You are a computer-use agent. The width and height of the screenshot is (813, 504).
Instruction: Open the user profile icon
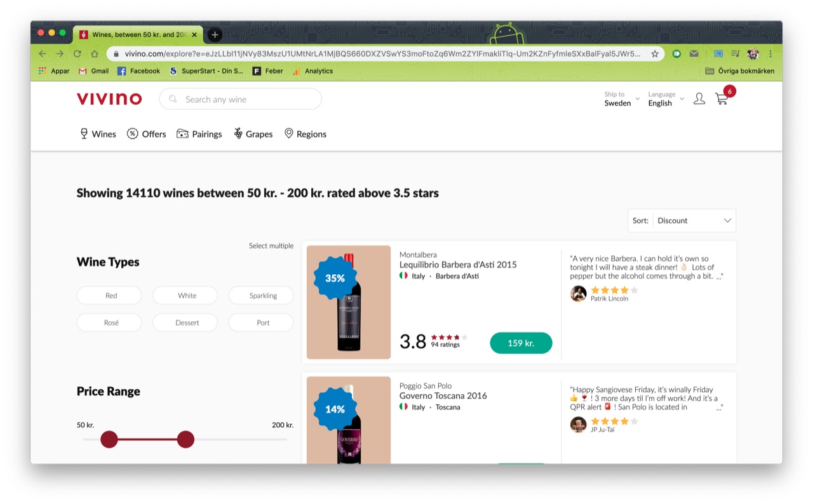[699, 99]
